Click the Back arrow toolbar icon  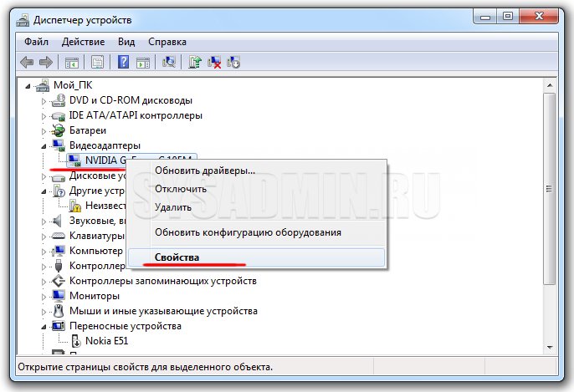click(x=27, y=62)
